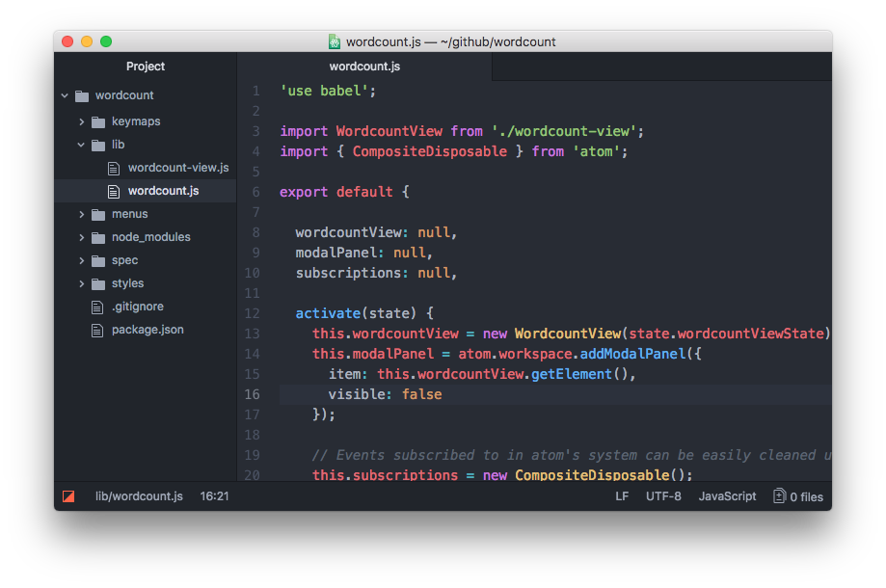Viewport: 886px width, 588px height.
Task: Click the wordcount-view.js file icon
Action: point(114,168)
